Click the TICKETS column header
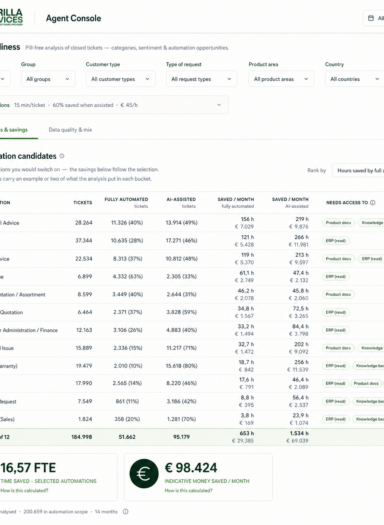Viewport: 384px width, 525px height. coord(83,203)
